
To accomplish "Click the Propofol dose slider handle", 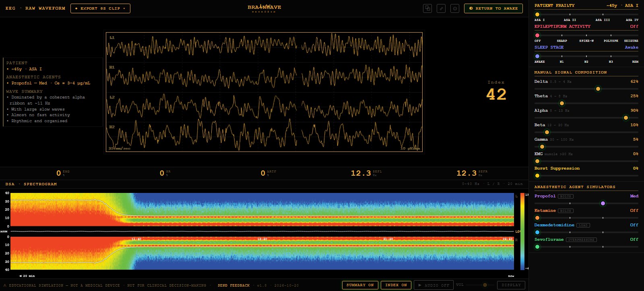I will (x=603, y=203).
